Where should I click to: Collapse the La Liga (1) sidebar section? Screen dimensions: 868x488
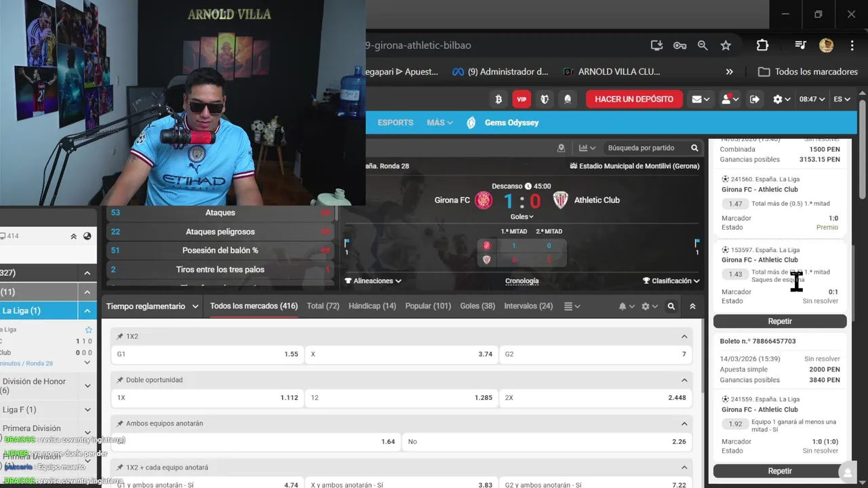pyautogui.click(x=87, y=311)
